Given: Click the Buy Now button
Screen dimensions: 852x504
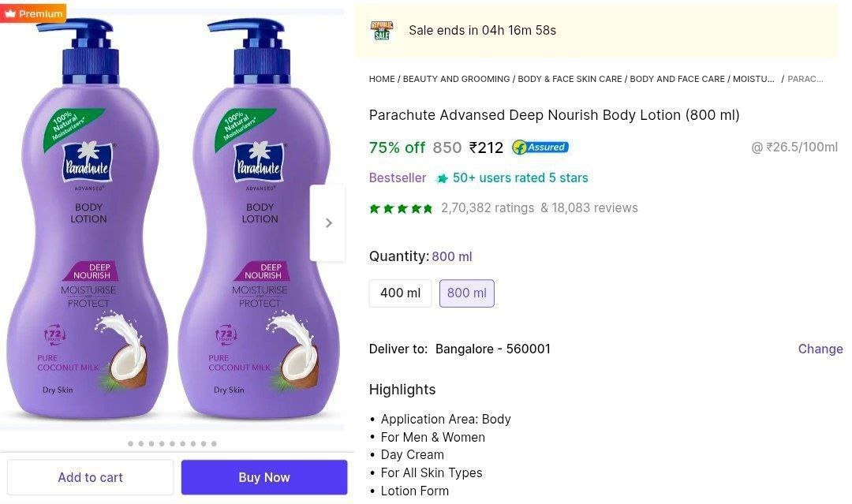Looking at the screenshot, I should click(x=264, y=477).
